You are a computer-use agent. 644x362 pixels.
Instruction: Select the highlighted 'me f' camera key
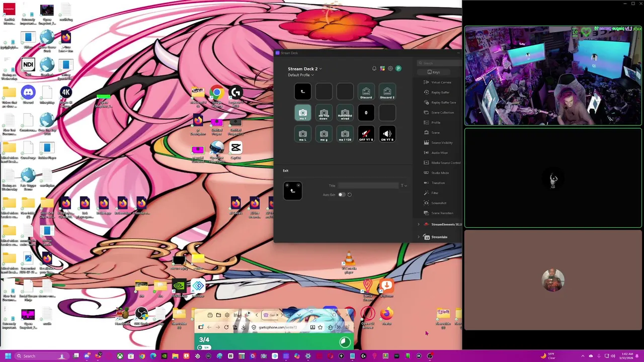303,113
